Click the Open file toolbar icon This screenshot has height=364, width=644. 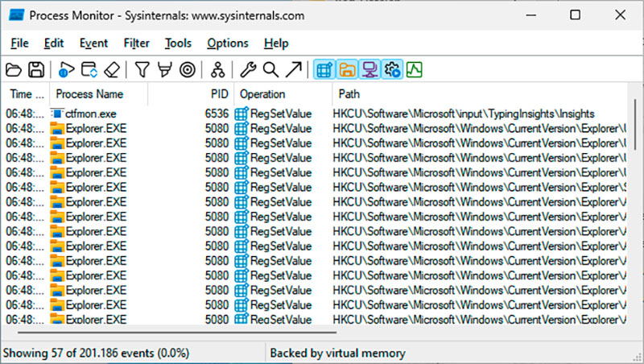(x=14, y=70)
